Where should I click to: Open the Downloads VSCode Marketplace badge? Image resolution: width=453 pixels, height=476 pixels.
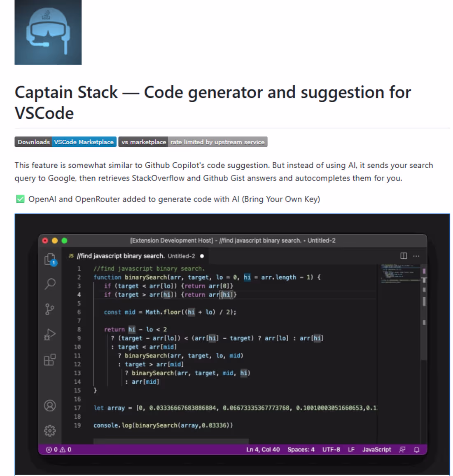pos(65,142)
